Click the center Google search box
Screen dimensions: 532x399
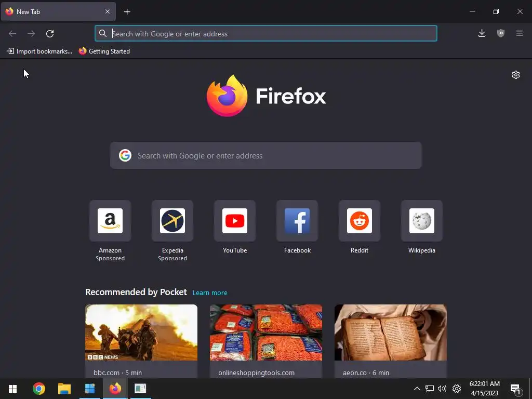click(265, 155)
